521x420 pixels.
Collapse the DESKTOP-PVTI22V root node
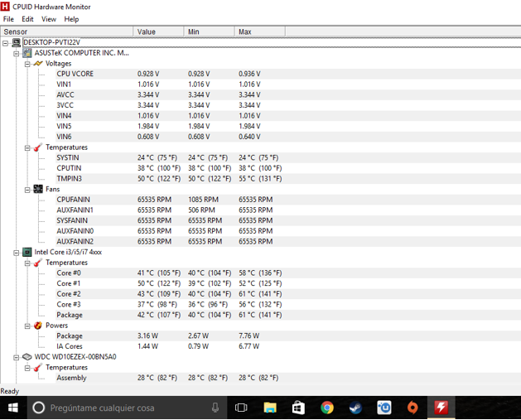click(x=5, y=43)
